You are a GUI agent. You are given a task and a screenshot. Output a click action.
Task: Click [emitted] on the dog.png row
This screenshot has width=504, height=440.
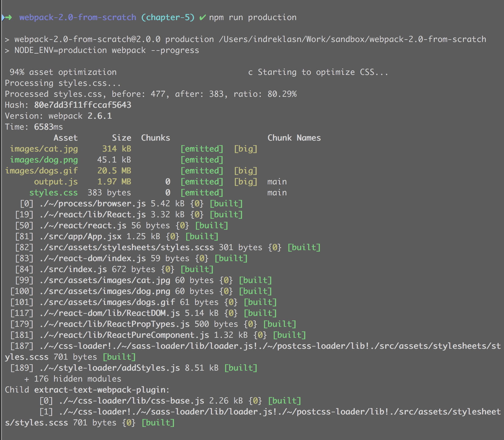coord(202,160)
